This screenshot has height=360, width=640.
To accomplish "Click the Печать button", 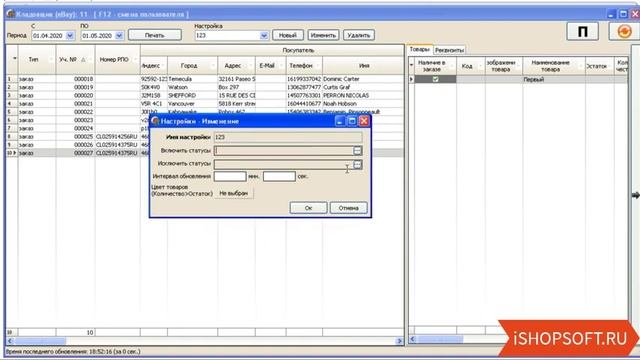I will pos(155,35).
